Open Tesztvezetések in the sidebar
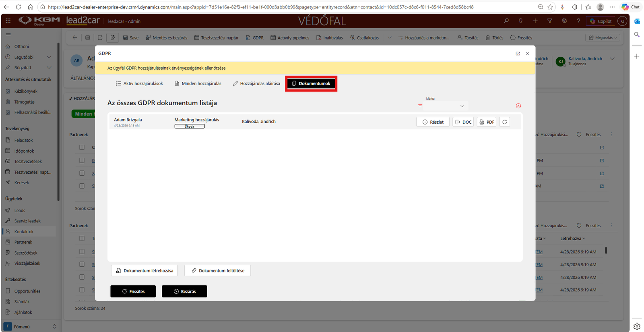 tap(29, 162)
